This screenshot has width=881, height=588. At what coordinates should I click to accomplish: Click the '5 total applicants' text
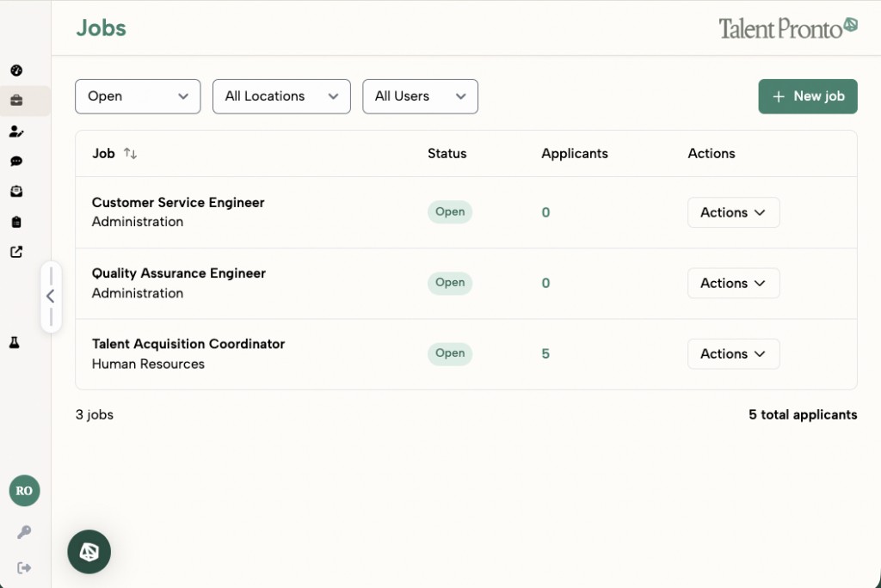click(x=803, y=414)
